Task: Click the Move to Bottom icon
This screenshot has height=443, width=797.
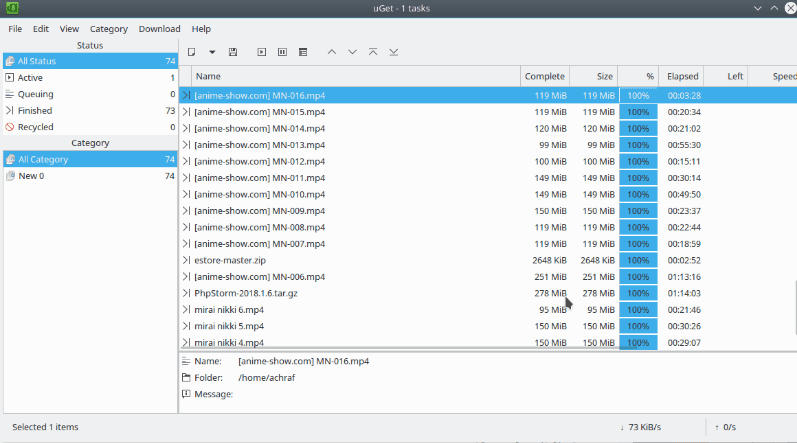Action: pyautogui.click(x=393, y=52)
